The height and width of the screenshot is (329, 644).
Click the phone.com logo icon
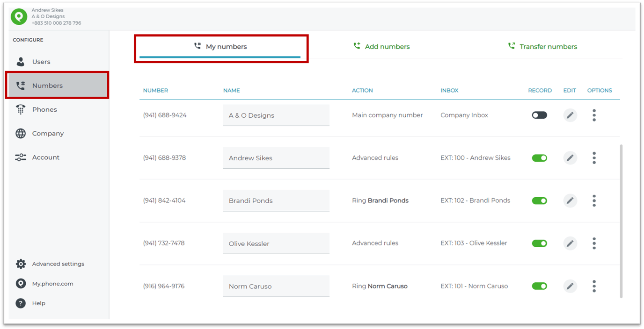[19, 17]
